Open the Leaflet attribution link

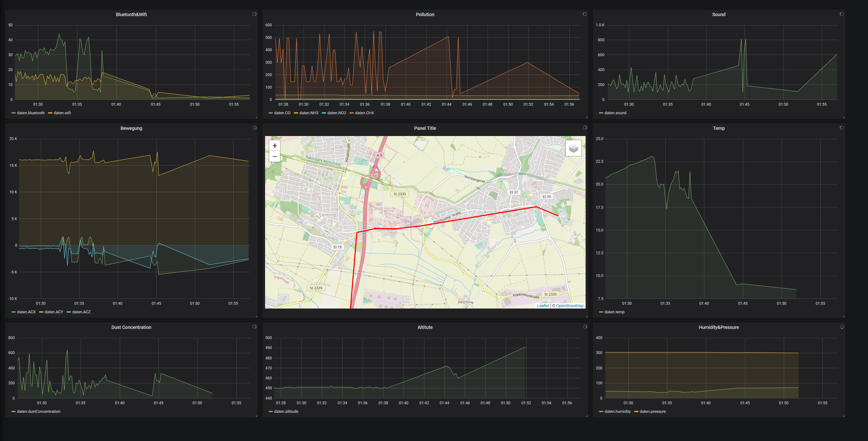(542, 306)
